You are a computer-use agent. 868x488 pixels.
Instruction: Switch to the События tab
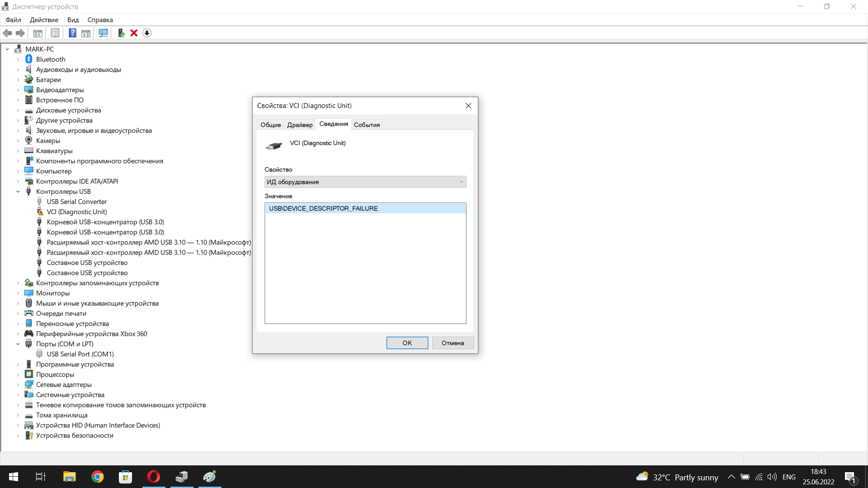pyautogui.click(x=367, y=125)
